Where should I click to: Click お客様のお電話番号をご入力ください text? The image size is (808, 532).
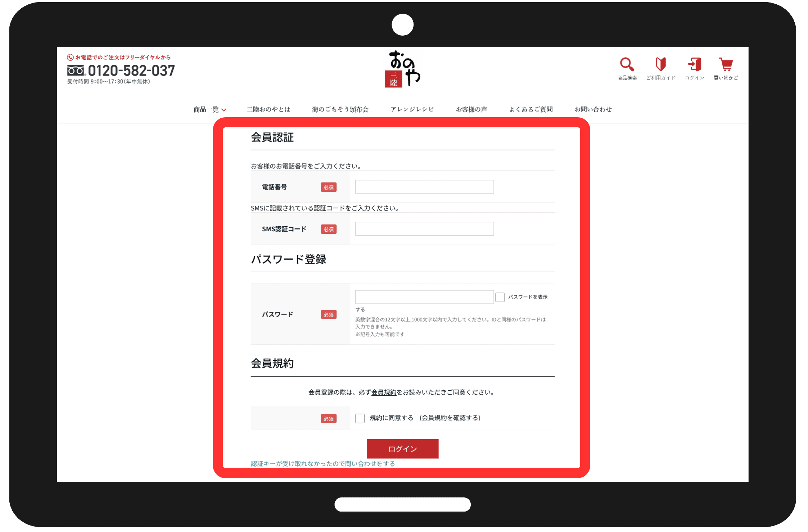point(306,166)
